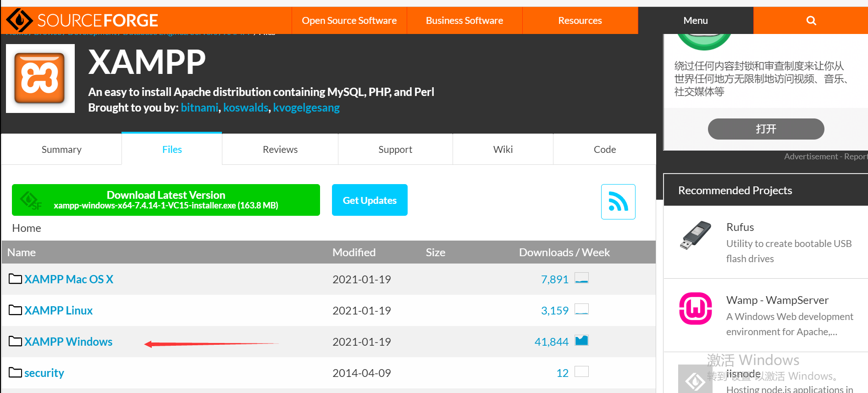Screen dimensions: 868x393
Task: Open downloads chart icon for XAMPP Mac OS X
Action: pos(581,278)
